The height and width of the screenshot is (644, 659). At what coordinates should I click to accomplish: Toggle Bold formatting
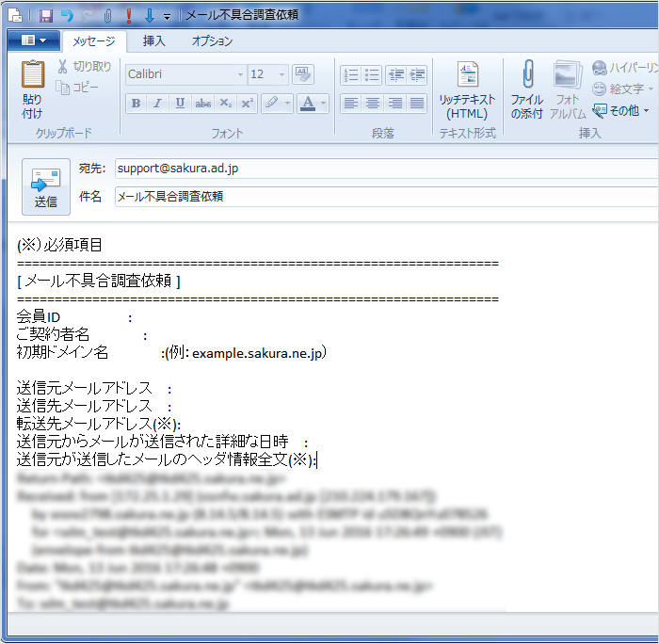pos(136,104)
